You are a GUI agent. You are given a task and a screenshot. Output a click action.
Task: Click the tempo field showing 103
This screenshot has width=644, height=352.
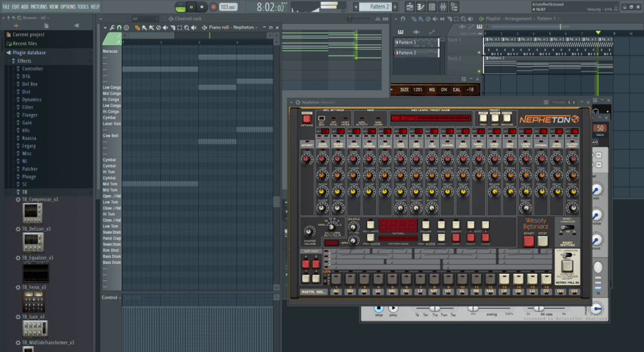click(228, 7)
